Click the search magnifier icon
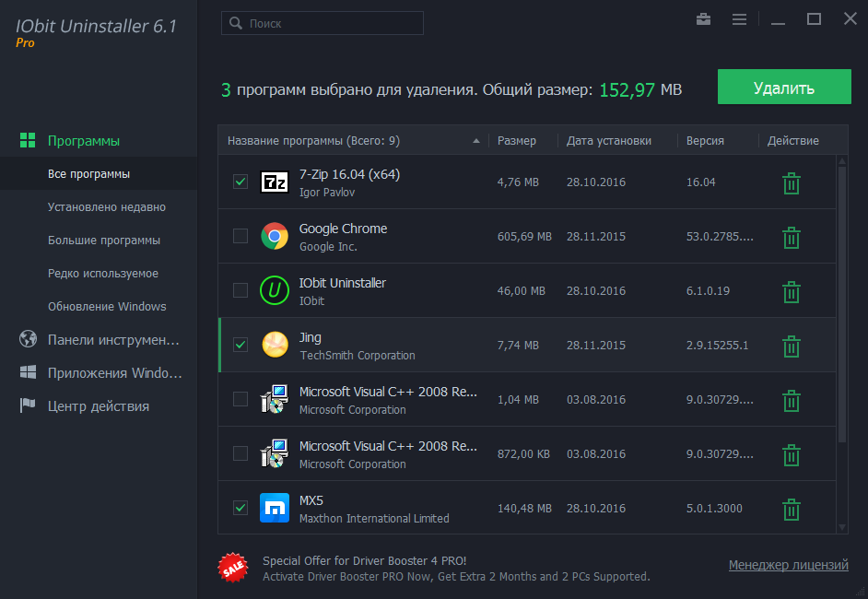The width and height of the screenshot is (868, 599). pos(236,23)
